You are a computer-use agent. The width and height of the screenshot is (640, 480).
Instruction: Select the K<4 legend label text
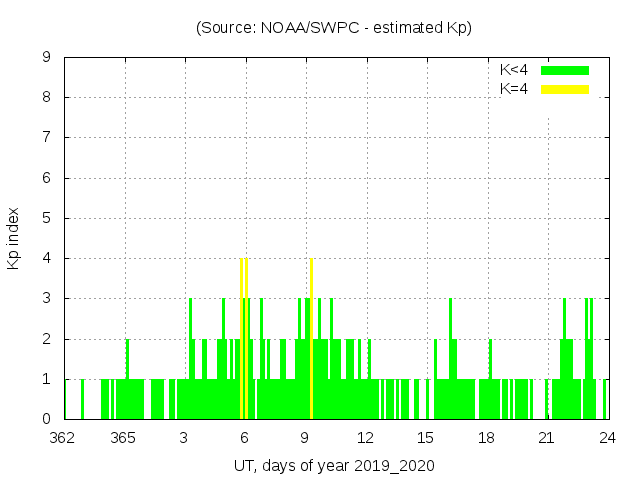[x=514, y=70]
